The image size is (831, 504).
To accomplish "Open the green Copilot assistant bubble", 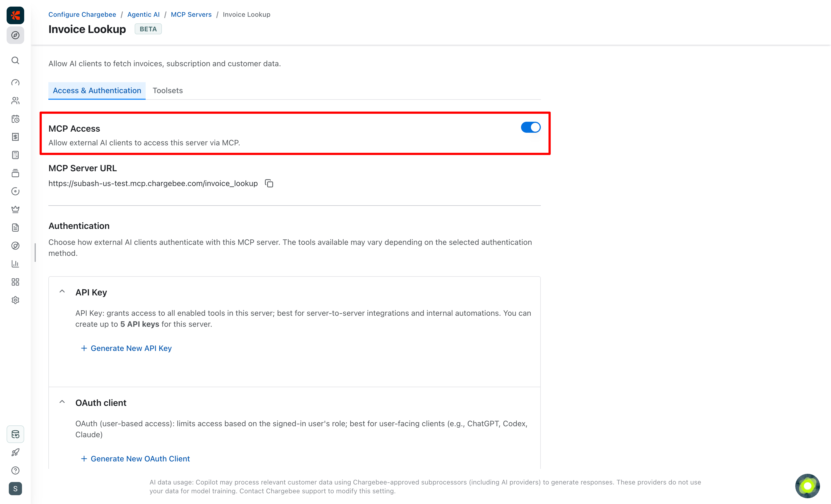I will click(x=807, y=486).
